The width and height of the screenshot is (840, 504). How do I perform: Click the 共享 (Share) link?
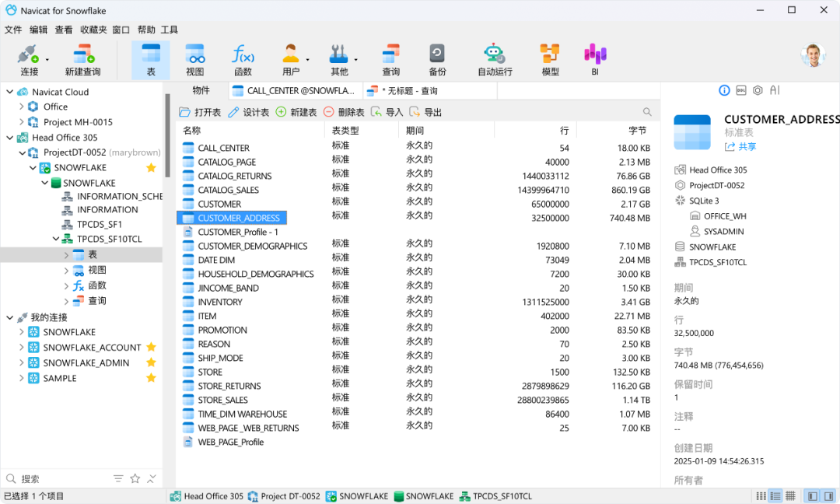(740, 146)
